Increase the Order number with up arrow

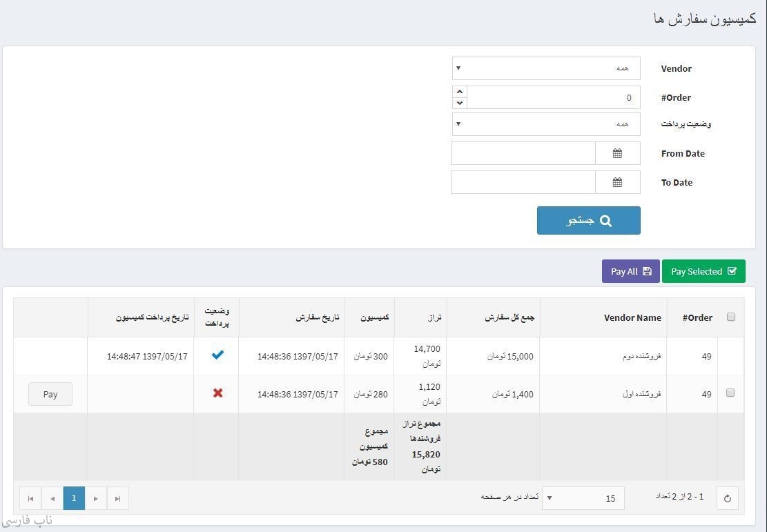point(460,91)
